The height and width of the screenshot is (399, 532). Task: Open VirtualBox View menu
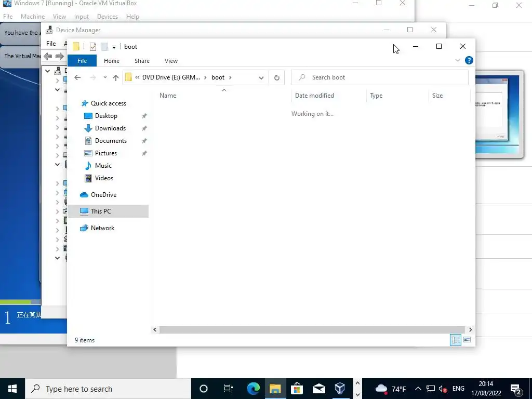pyautogui.click(x=59, y=17)
